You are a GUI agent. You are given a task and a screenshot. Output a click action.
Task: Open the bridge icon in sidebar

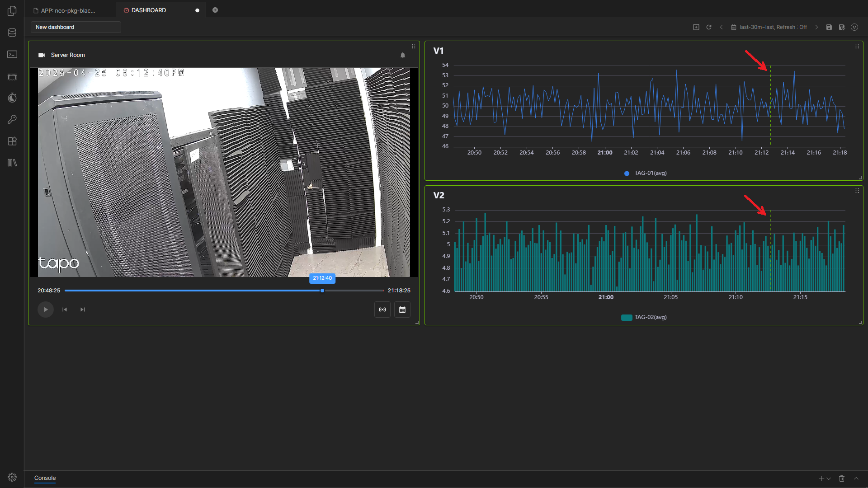coord(12,76)
